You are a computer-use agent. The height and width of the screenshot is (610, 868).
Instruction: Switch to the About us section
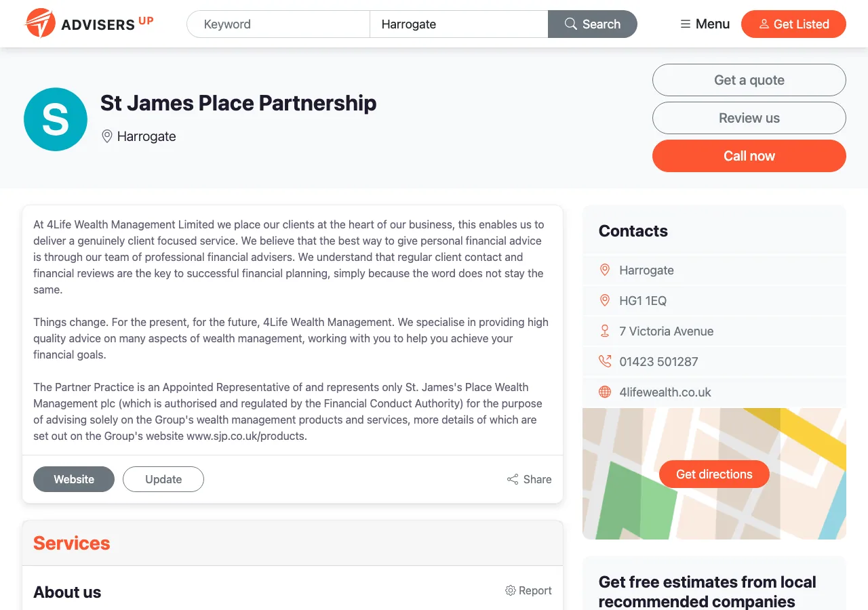(67, 592)
